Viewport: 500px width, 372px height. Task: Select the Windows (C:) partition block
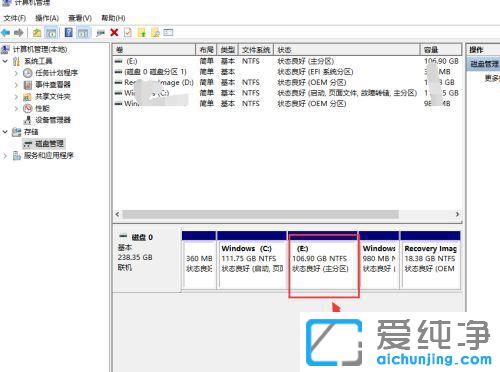pyautogui.click(x=252, y=260)
